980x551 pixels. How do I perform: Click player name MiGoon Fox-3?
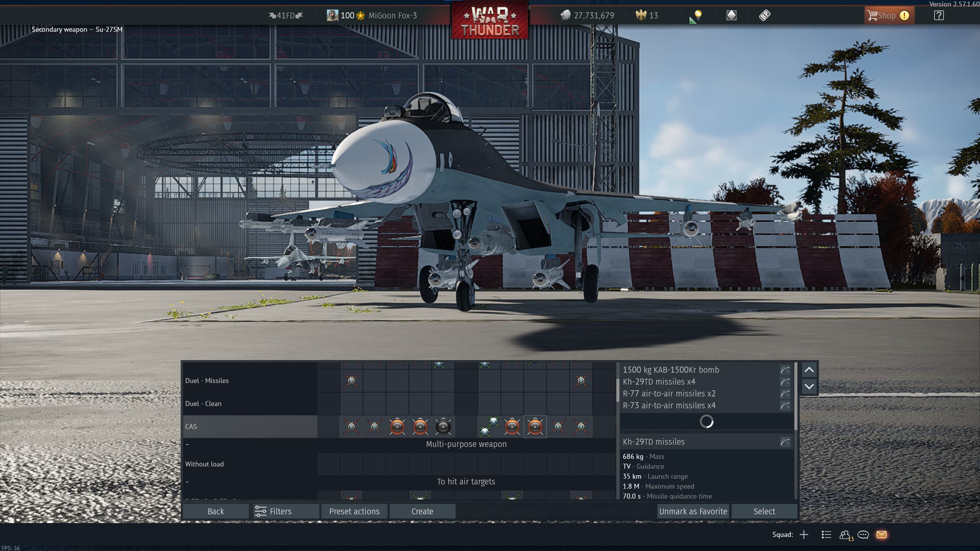[392, 15]
